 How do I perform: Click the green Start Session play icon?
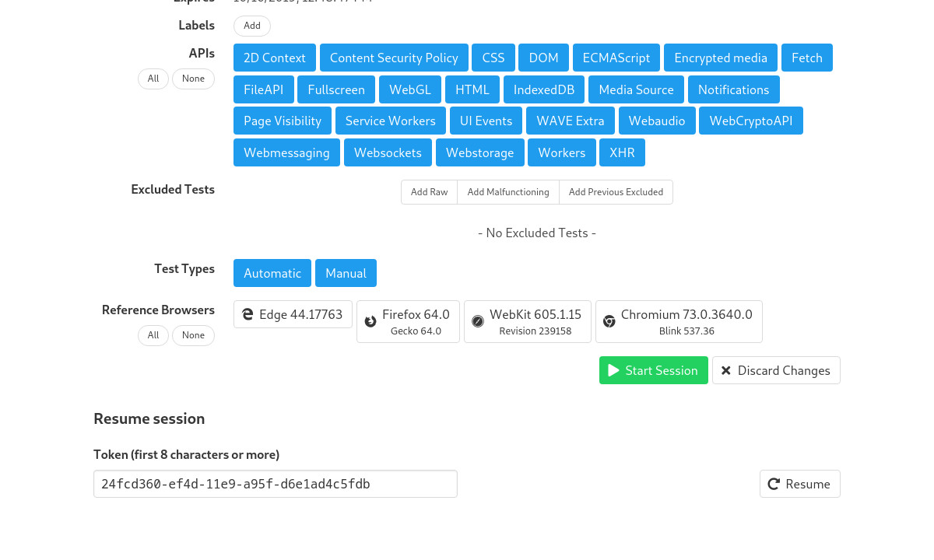(x=613, y=370)
